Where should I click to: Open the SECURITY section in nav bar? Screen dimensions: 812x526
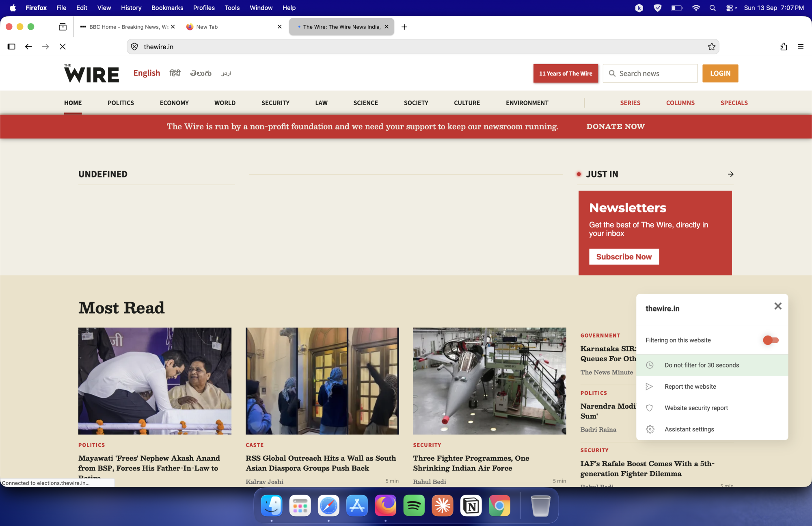tap(275, 103)
